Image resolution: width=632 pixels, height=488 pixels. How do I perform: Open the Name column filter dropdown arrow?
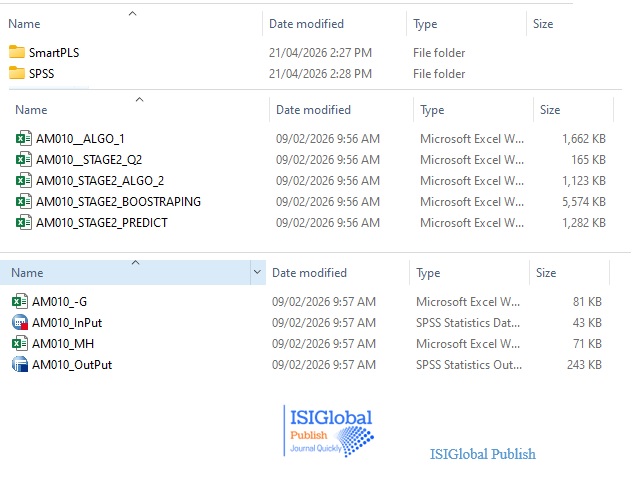(258, 273)
